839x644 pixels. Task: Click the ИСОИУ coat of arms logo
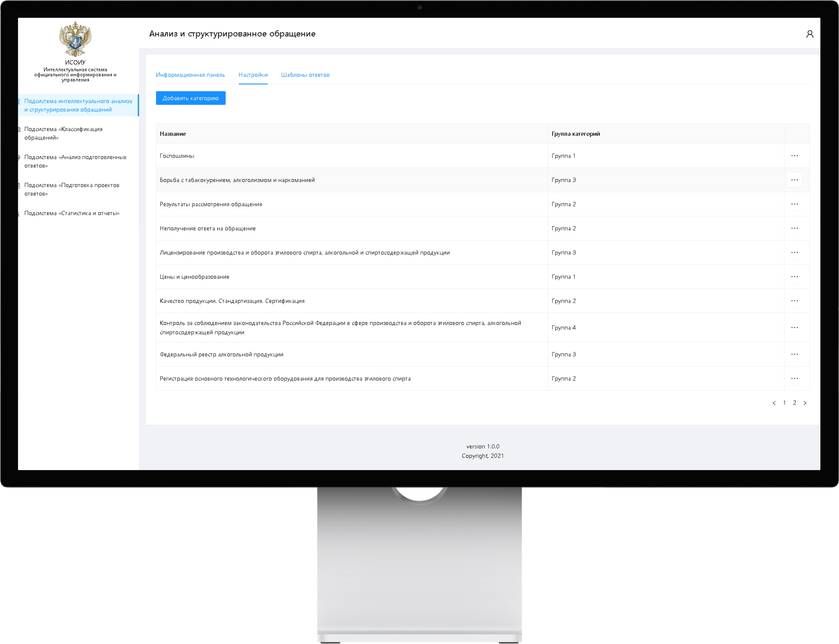coord(75,39)
